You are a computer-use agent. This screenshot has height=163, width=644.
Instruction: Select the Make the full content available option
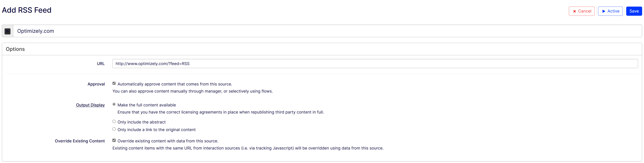pos(114,104)
